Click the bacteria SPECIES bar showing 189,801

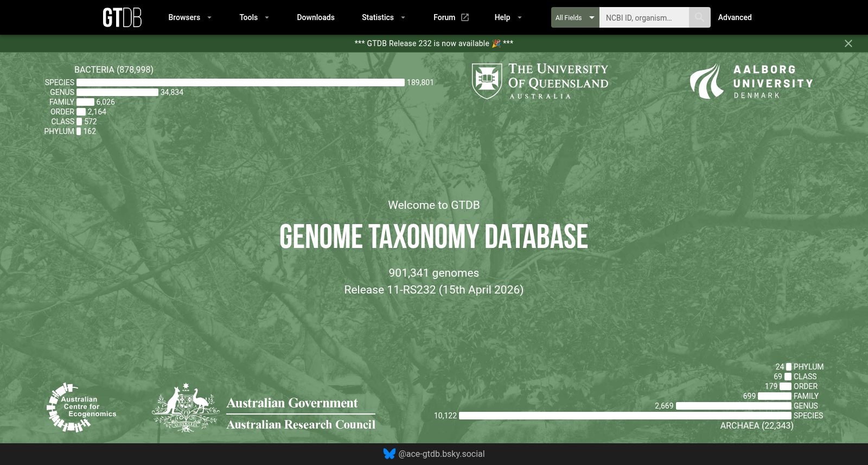click(240, 82)
